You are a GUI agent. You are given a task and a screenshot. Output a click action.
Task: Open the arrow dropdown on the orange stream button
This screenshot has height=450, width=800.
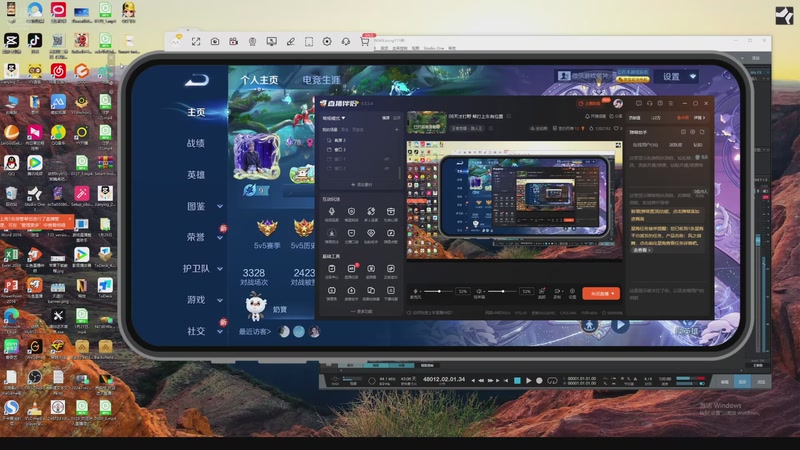[x=614, y=293]
